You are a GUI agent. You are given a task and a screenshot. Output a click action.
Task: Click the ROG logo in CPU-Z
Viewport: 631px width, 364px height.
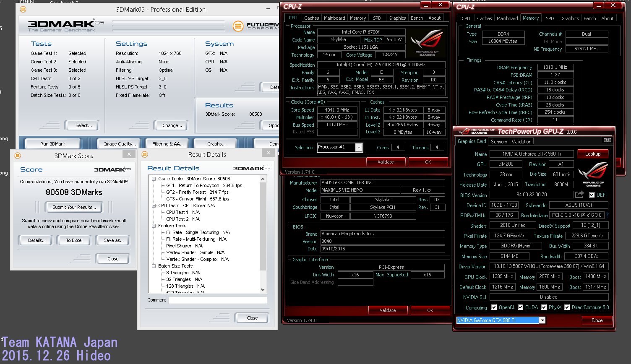point(427,43)
